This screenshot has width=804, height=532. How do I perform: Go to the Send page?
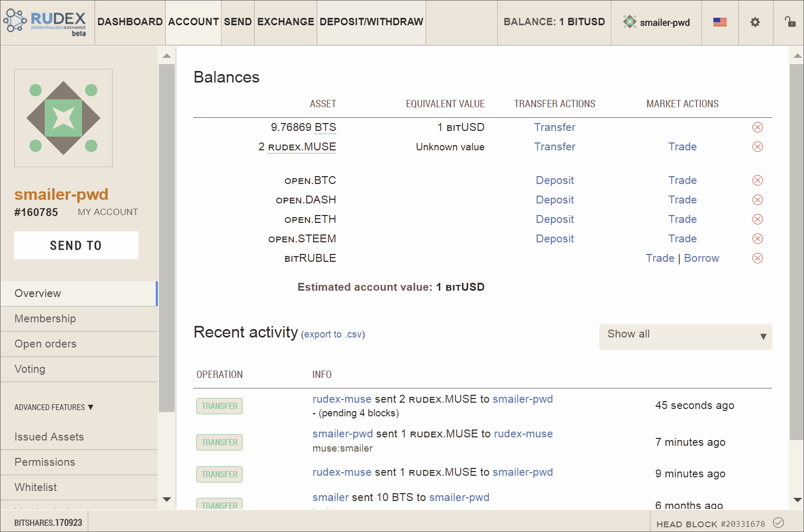[238, 22]
